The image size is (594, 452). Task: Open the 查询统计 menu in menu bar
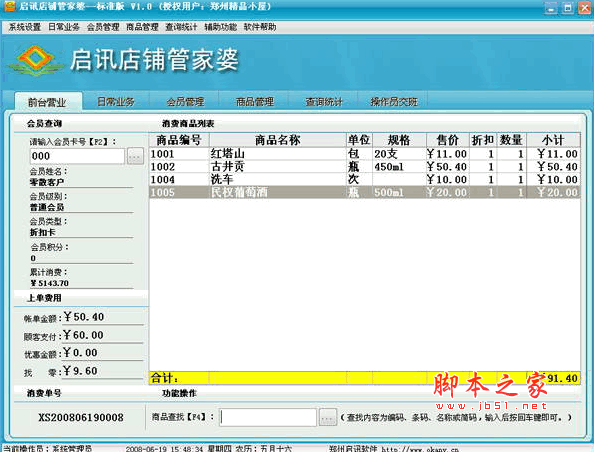point(181,27)
